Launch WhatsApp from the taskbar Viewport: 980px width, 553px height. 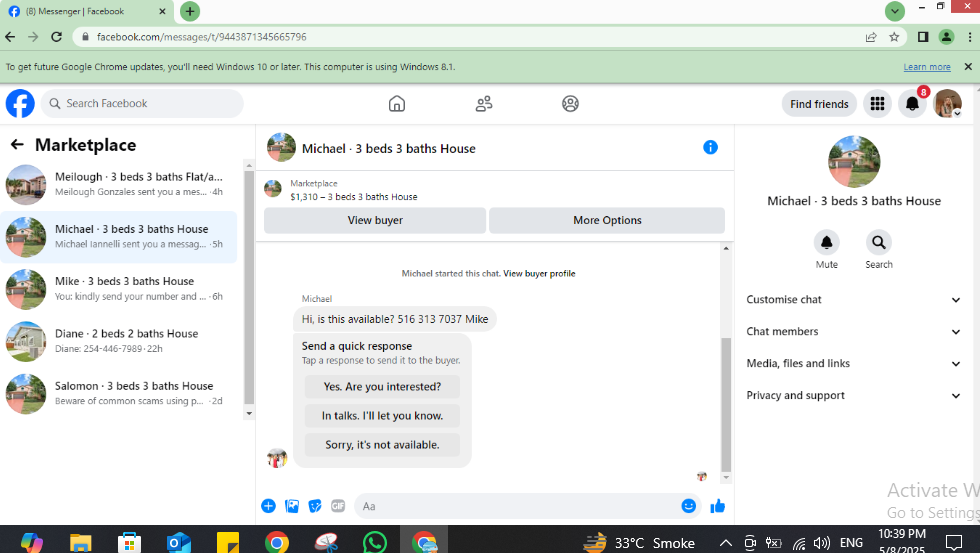point(374,542)
